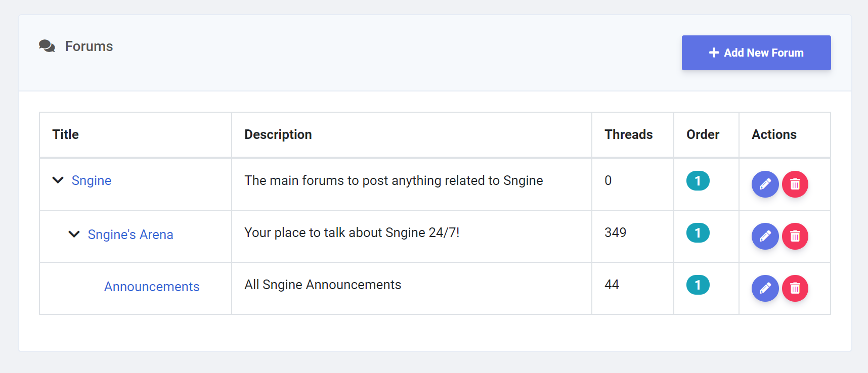Image resolution: width=868 pixels, height=373 pixels.
Task: Click the order badge in Sngine row
Action: [x=698, y=180]
